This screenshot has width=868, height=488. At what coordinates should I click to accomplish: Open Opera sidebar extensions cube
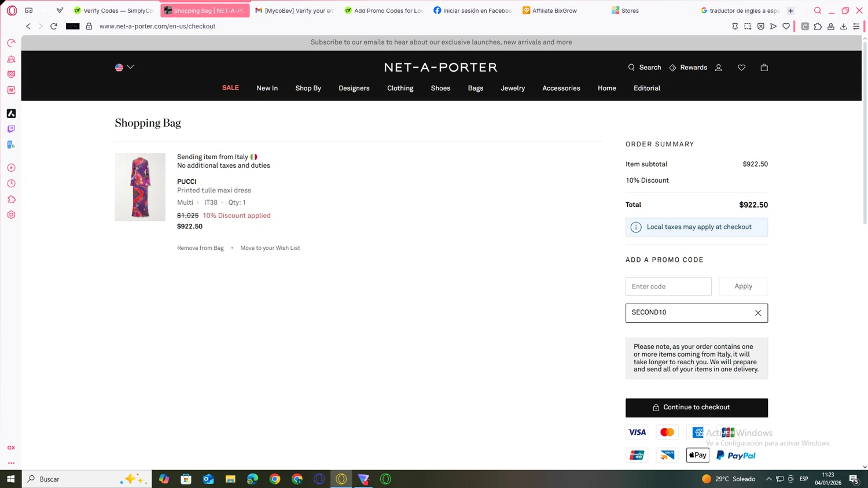pos(11,199)
